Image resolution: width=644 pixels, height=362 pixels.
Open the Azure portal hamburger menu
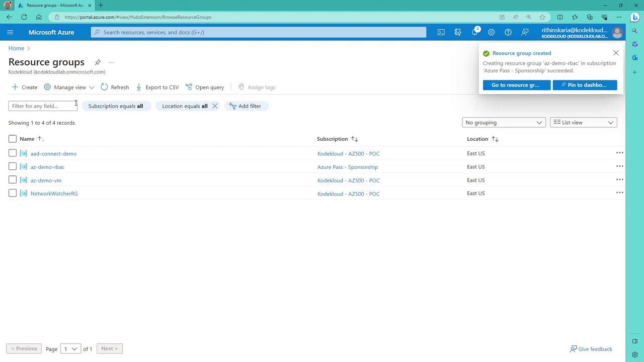[x=10, y=32]
